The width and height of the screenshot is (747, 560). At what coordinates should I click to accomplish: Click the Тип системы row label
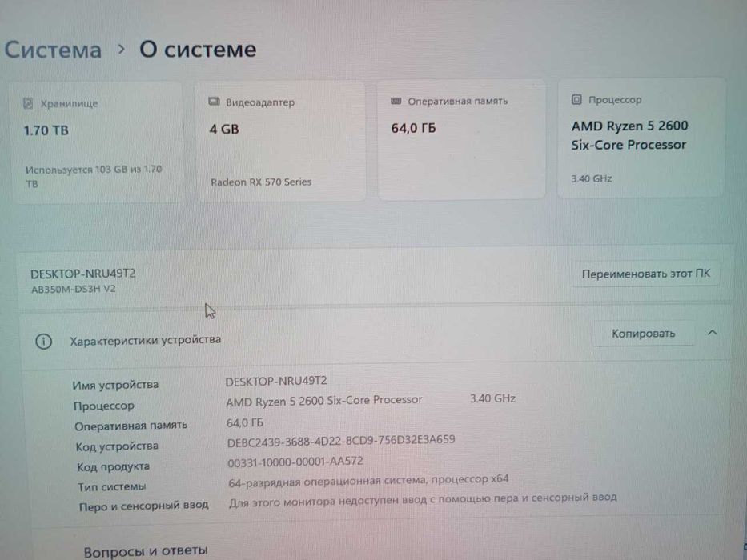[x=112, y=486]
